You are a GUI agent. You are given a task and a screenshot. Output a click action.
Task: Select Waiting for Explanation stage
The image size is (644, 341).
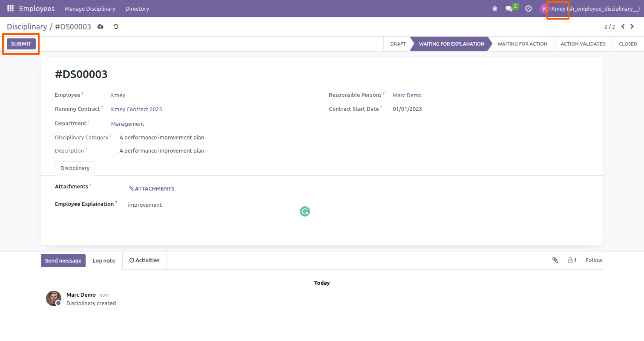(x=451, y=44)
